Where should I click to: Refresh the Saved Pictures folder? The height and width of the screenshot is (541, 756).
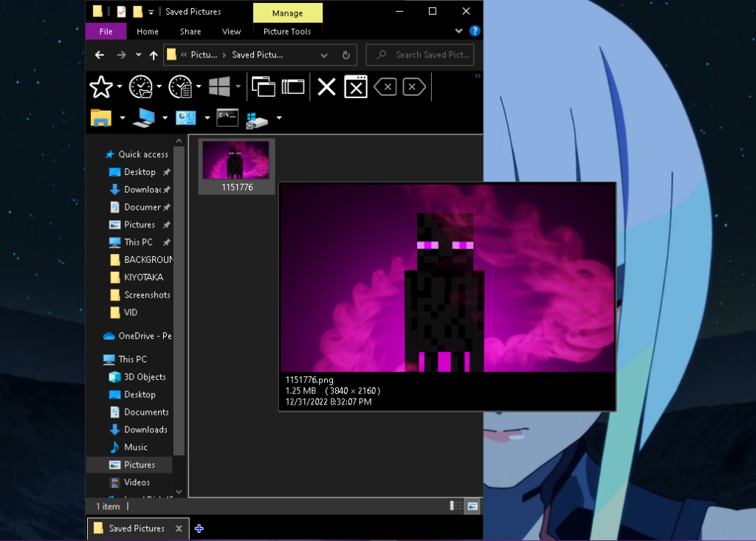click(346, 55)
